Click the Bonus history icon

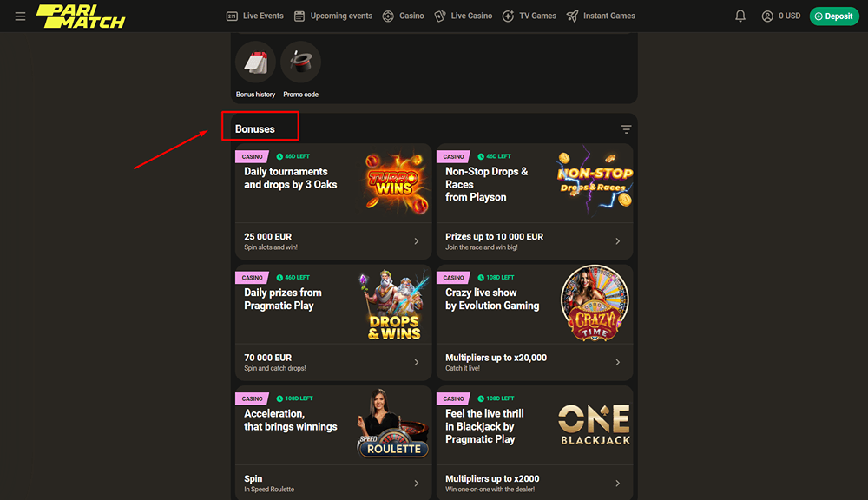(x=256, y=62)
